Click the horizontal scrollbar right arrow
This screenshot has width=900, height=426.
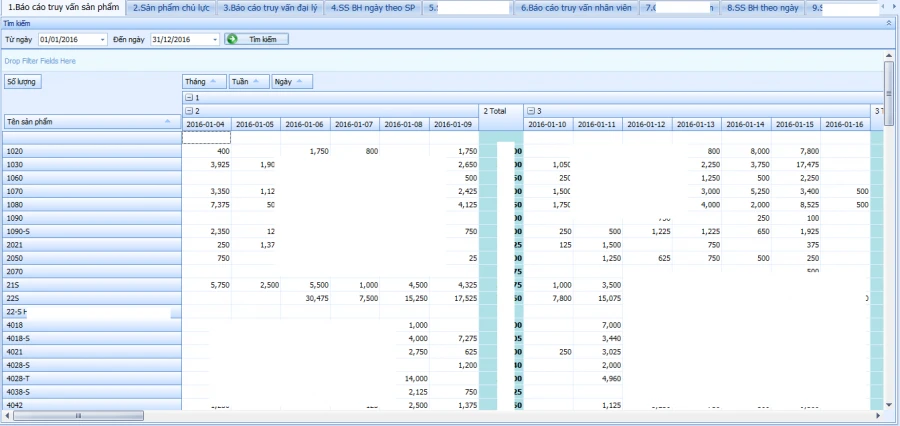(878, 415)
